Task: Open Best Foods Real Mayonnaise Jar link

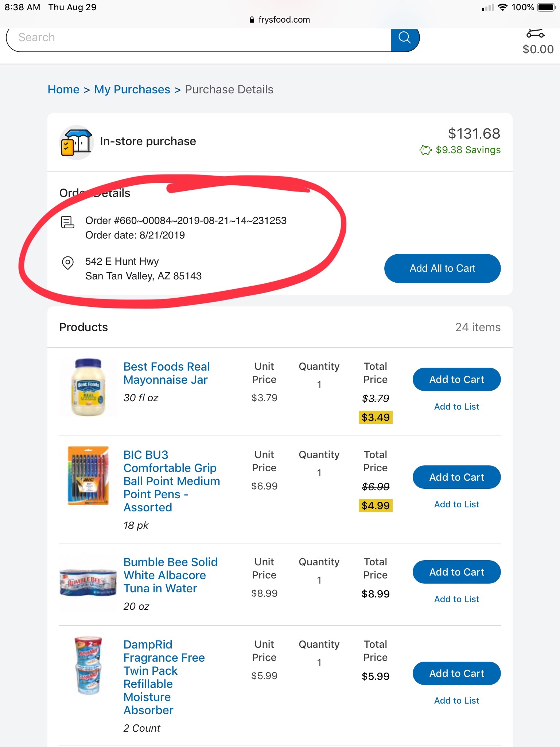Action: coord(167,373)
